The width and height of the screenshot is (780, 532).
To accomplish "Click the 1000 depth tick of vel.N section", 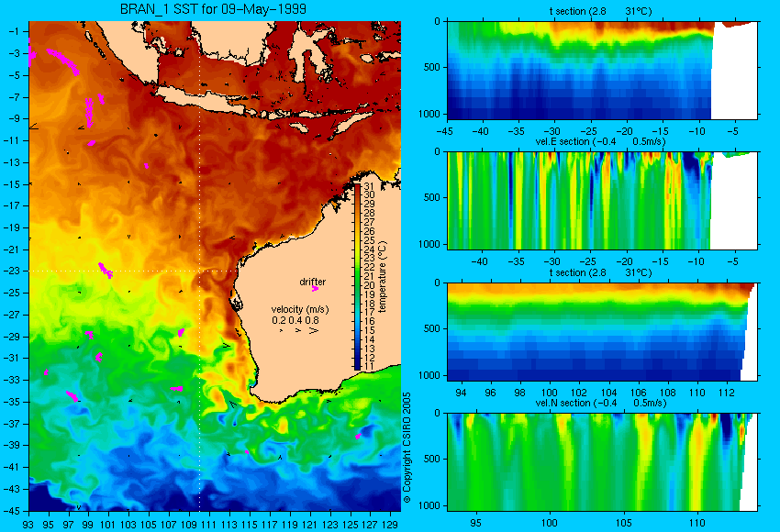I will click(429, 505).
